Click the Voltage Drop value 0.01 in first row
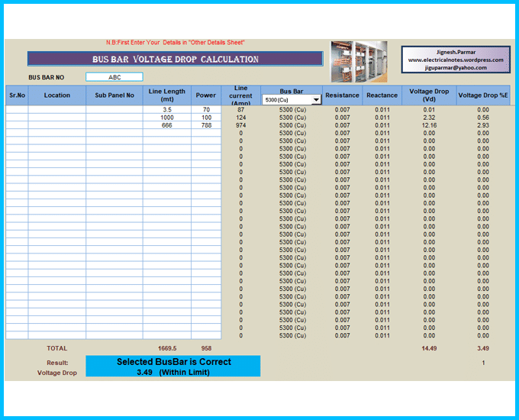 point(429,110)
